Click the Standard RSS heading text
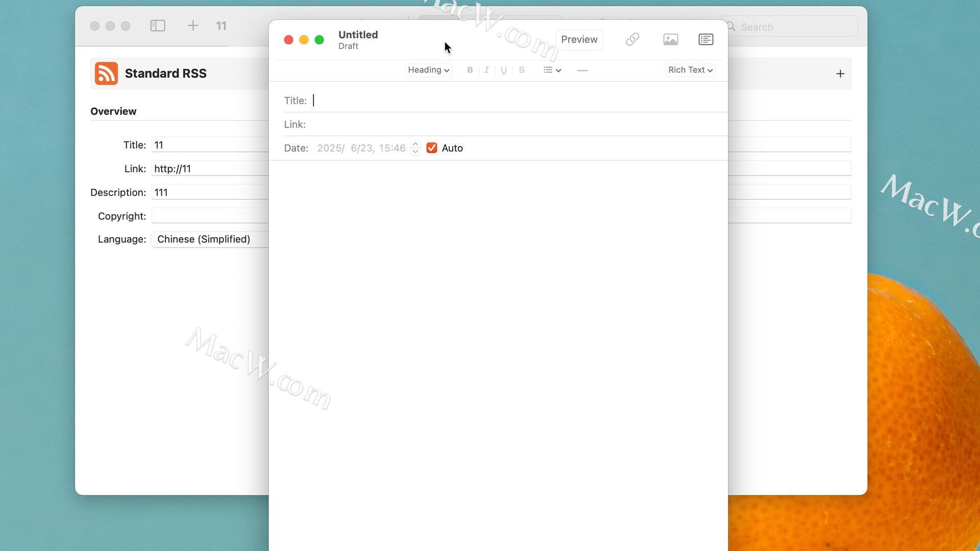This screenshot has height=551, width=980. coord(165,73)
